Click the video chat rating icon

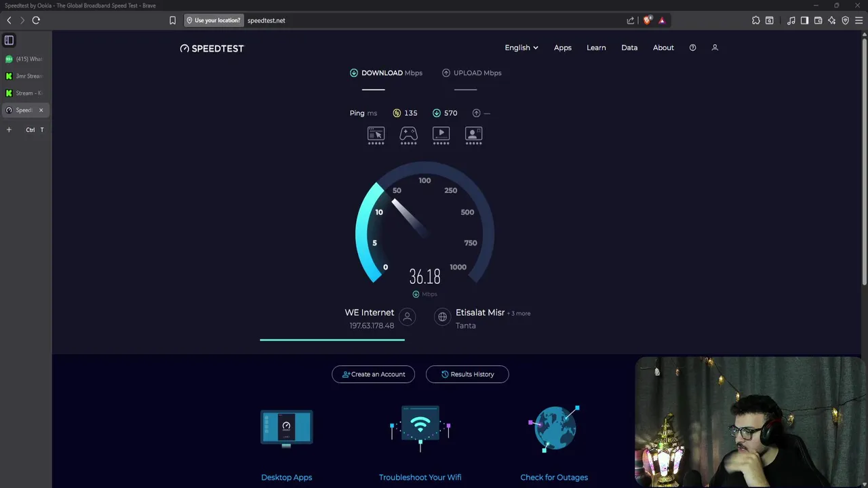473,134
